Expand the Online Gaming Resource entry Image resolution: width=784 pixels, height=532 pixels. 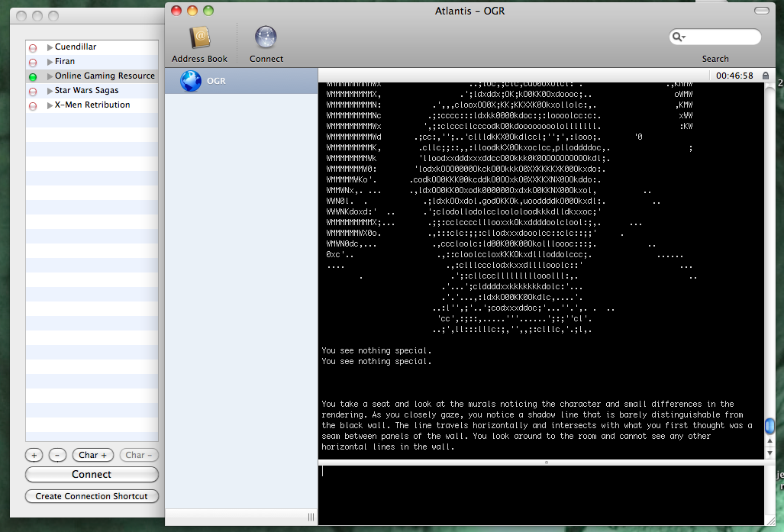[50, 76]
